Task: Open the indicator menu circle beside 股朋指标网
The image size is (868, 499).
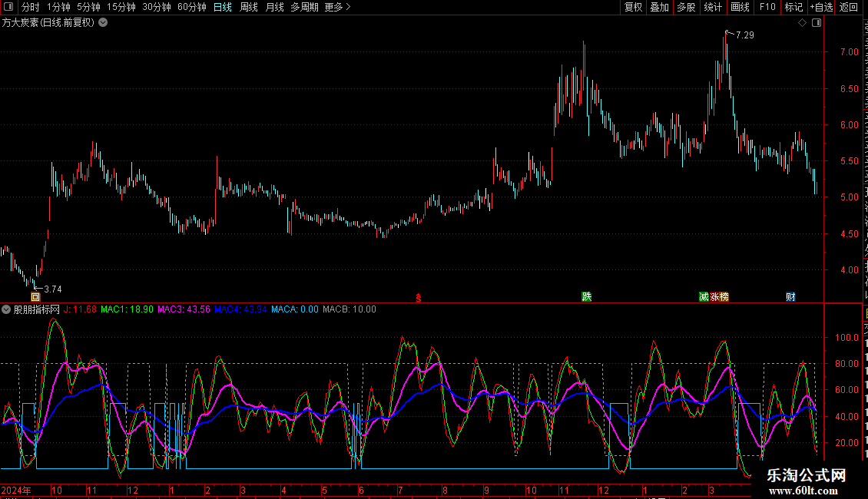Action: [6, 310]
